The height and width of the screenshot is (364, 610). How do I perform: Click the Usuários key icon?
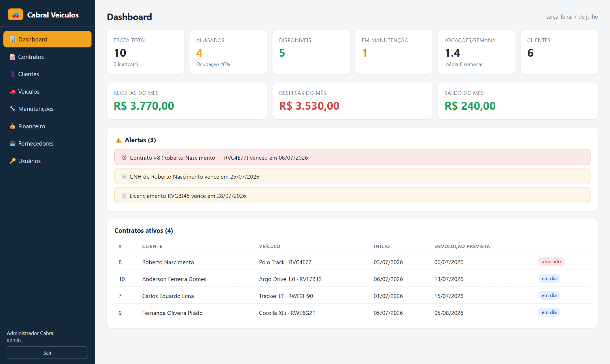(12, 161)
